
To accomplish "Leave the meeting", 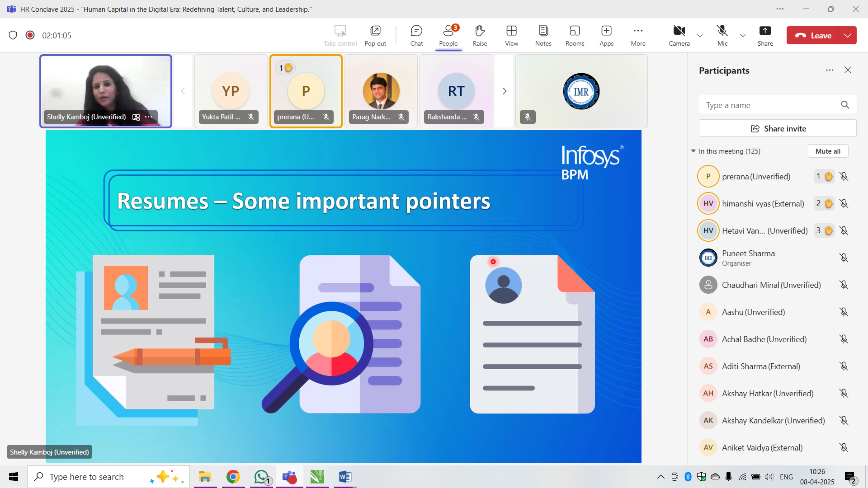I will 813,35.
